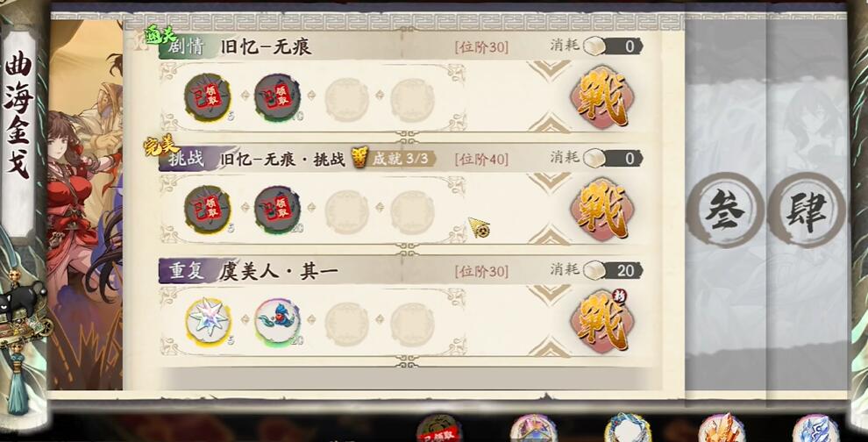Click second claimed reward in 挑战 row
This screenshot has width=868, height=442.
pos(277,210)
